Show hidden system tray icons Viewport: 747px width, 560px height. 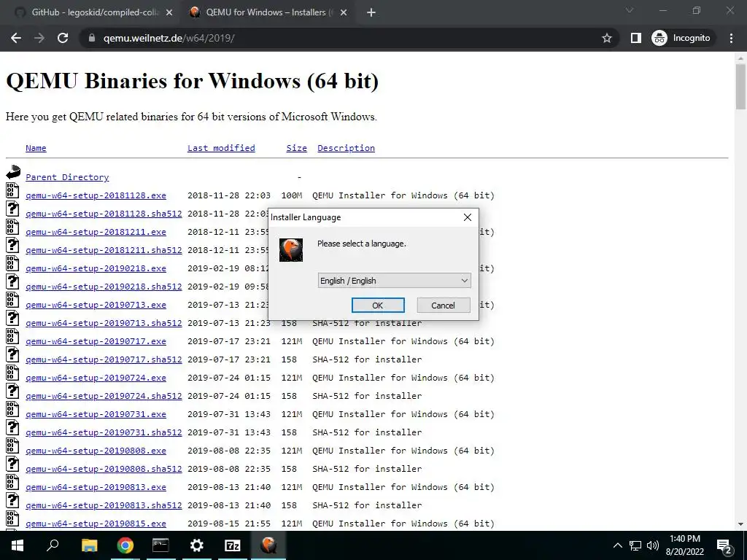pyautogui.click(x=617, y=545)
